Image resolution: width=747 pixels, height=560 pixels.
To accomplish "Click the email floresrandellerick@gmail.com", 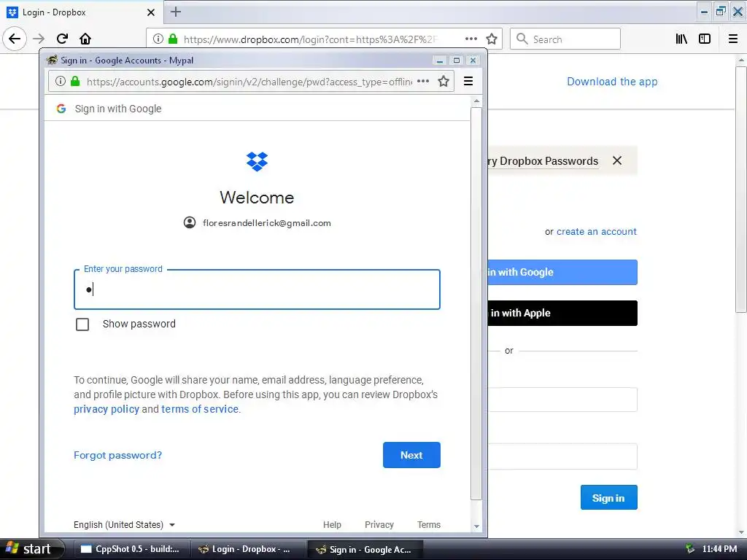I will click(267, 223).
